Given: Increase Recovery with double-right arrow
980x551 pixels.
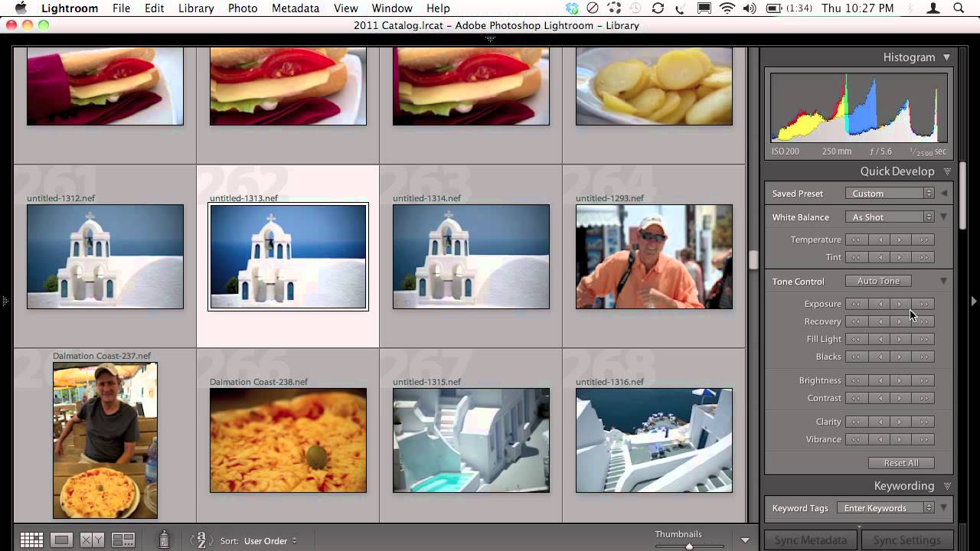Looking at the screenshot, I should [x=923, y=321].
